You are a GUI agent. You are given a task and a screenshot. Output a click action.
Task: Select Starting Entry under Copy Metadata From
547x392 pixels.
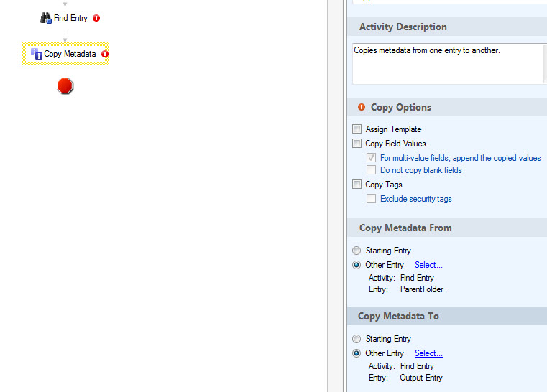[x=357, y=251]
